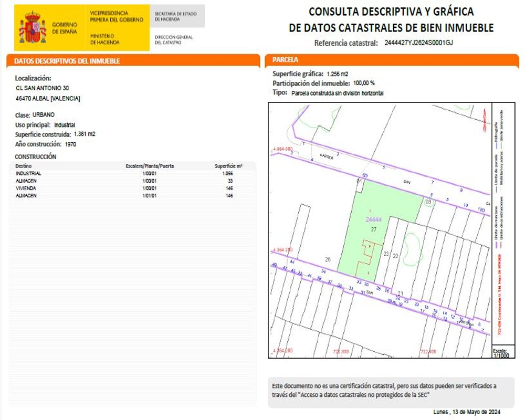Select built surface value '1.381 m2'
The height and width of the screenshot is (420, 525).
click(85, 134)
